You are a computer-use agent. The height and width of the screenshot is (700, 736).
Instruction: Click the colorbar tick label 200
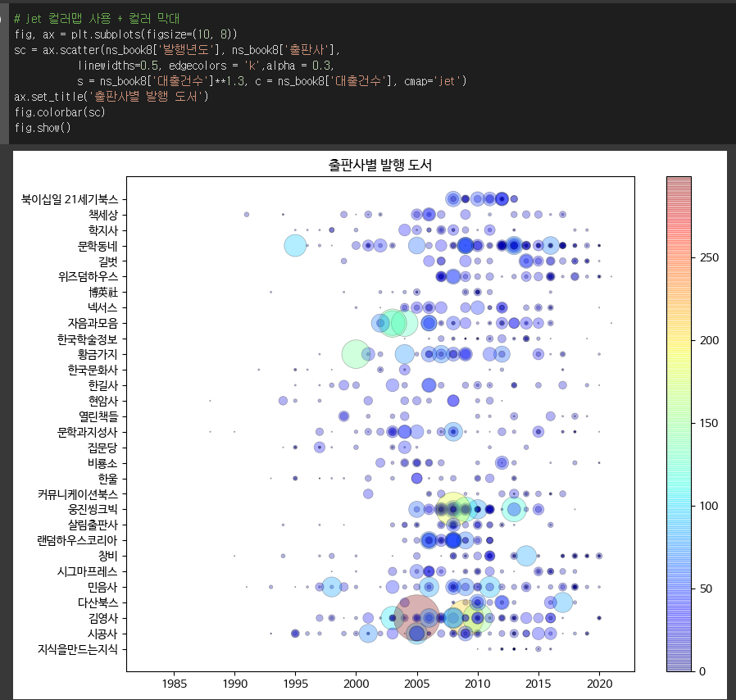[709, 340]
